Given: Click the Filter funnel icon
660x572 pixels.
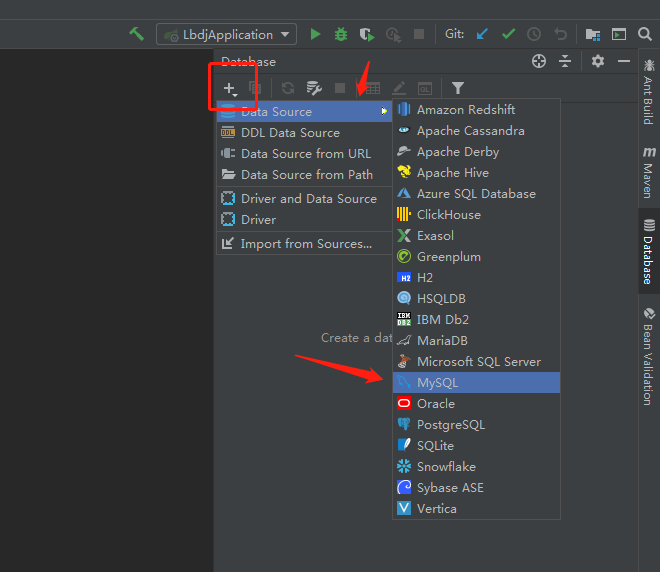Looking at the screenshot, I should click(x=458, y=88).
